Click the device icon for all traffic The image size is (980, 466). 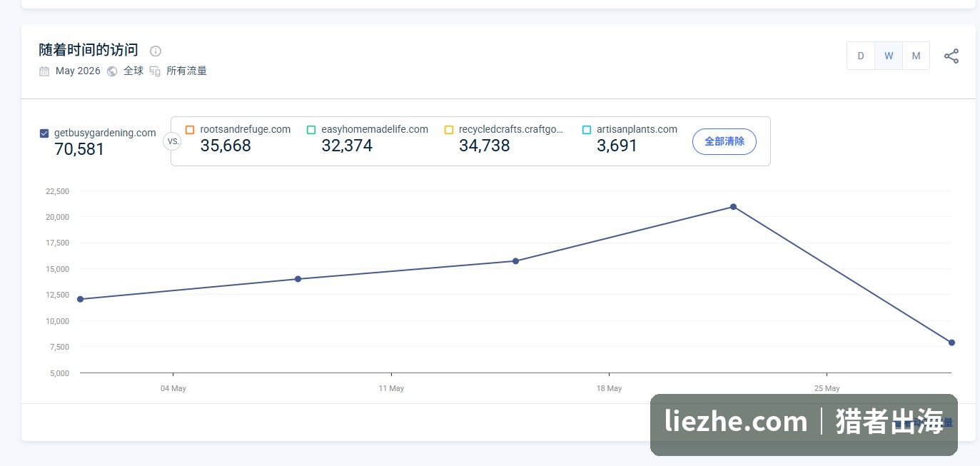point(155,71)
